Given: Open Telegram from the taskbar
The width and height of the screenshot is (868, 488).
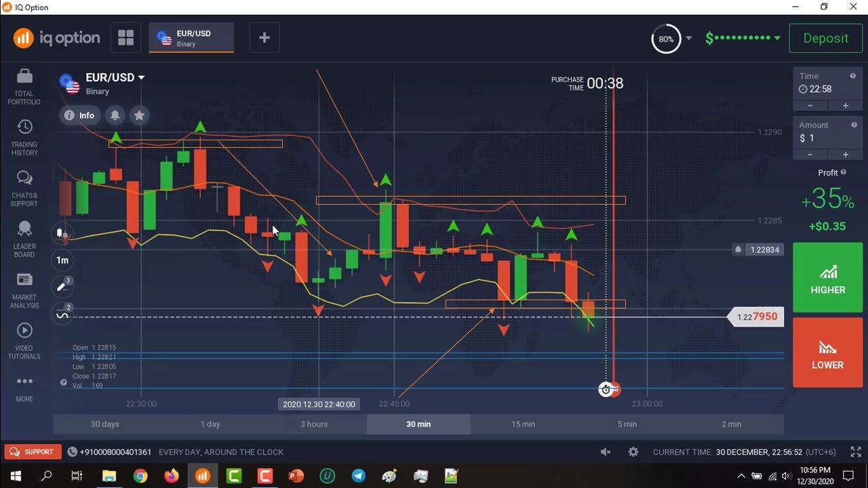Looking at the screenshot, I should (x=358, y=476).
